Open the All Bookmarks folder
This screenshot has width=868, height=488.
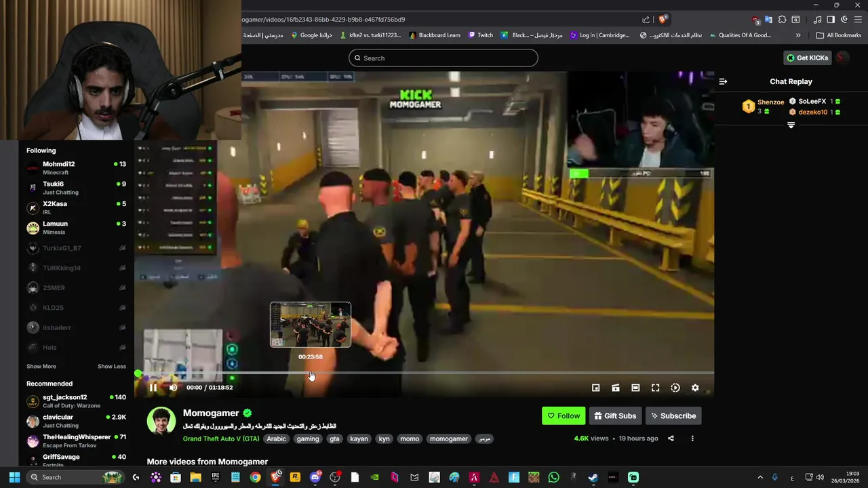pyautogui.click(x=839, y=35)
